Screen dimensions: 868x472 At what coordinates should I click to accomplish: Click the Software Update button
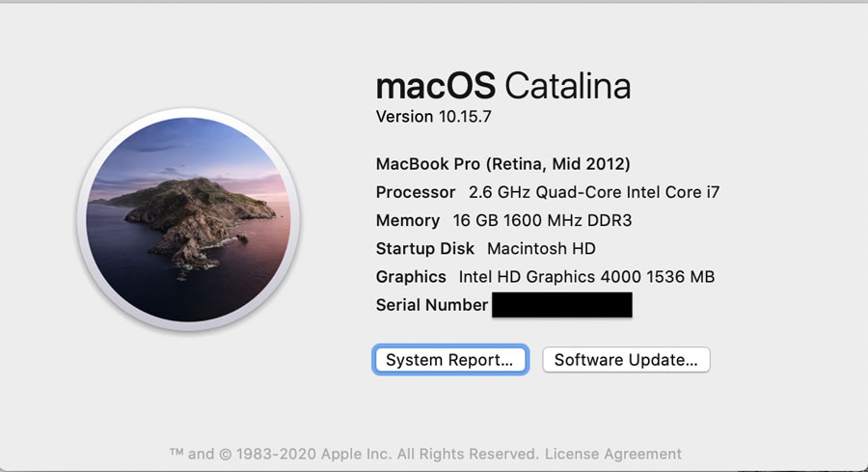click(x=626, y=360)
